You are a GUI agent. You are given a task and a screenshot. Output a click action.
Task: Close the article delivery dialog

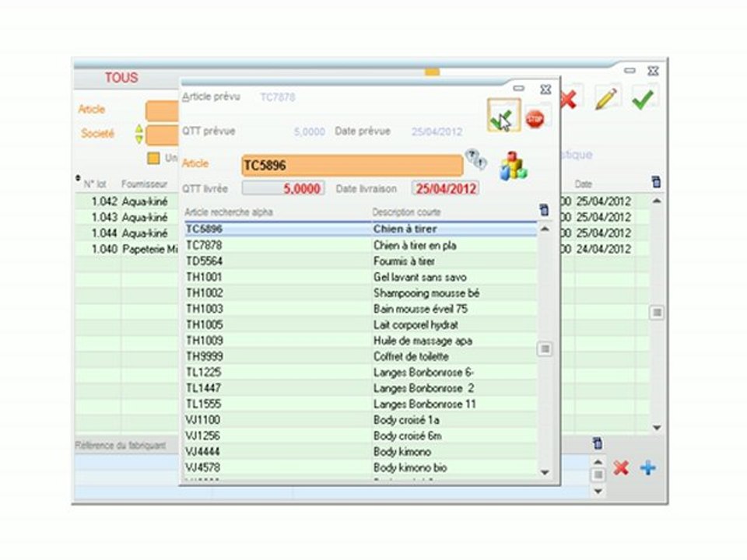click(x=545, y=89)
